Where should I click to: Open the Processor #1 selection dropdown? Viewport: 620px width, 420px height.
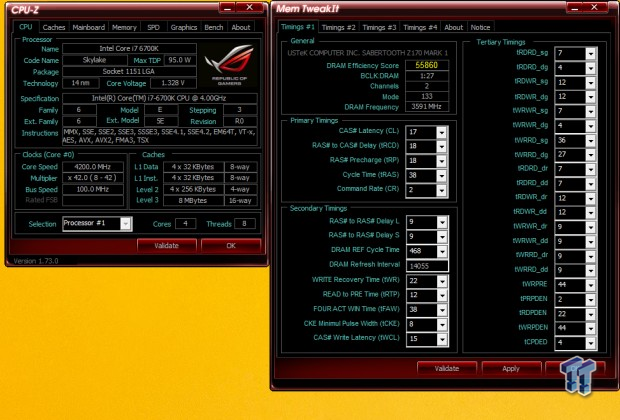click(x=125, y=224)
